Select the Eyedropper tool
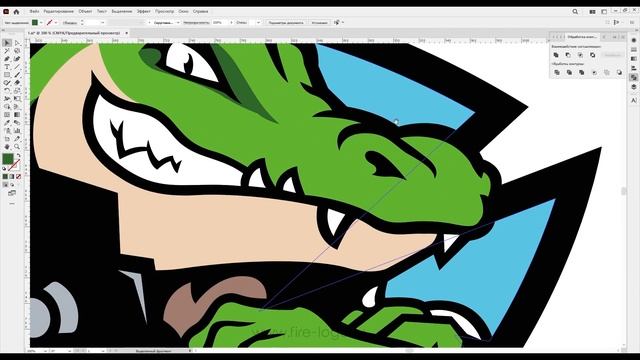 7,122
